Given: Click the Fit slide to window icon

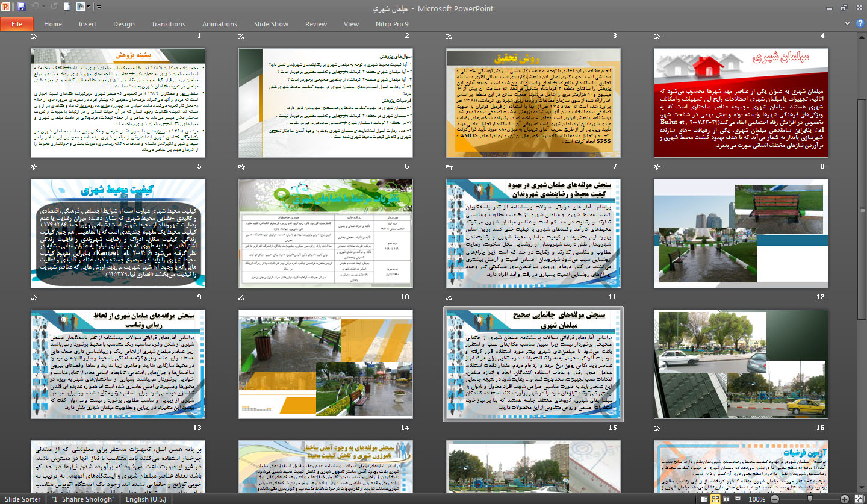Looking at the screenshot, I should (x=859, y=499).
